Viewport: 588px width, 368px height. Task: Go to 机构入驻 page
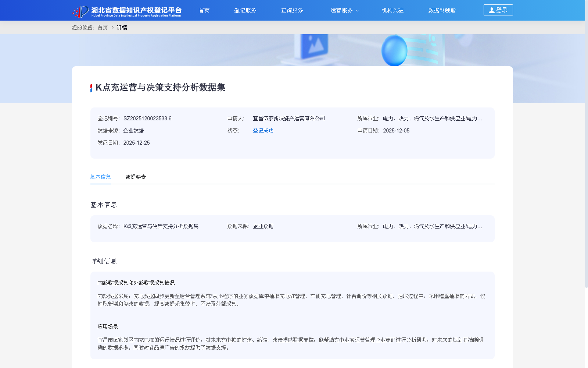point(392,10)
